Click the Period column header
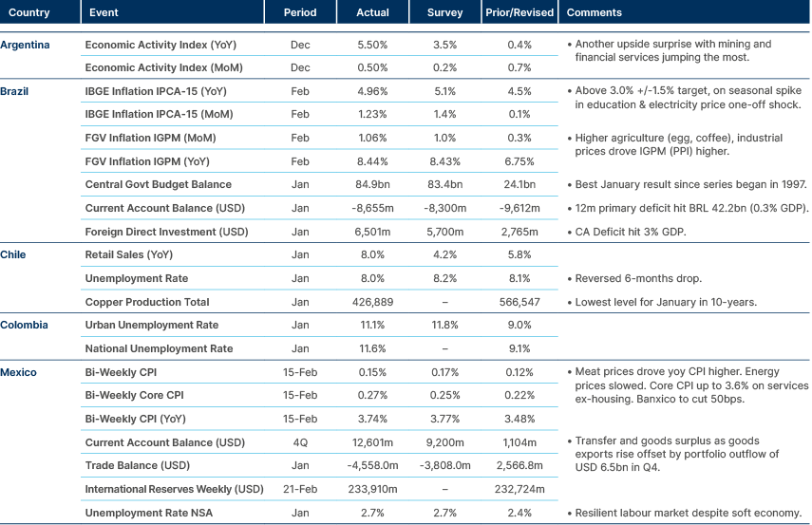The image size is (812, 525). coord(300,13)
